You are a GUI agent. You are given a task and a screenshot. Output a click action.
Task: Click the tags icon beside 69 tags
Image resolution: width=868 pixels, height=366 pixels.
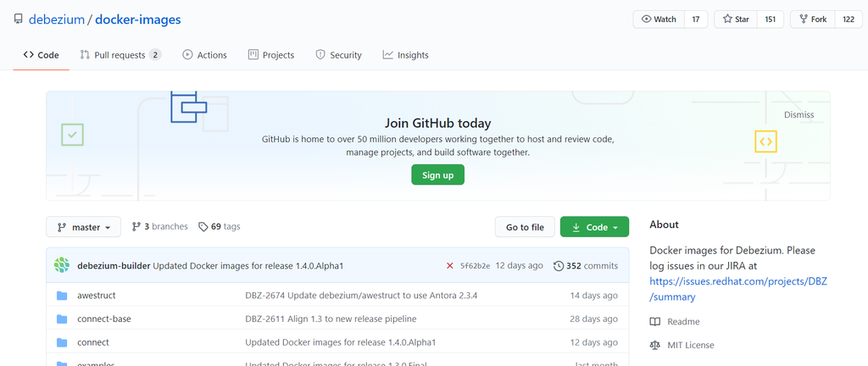203,227
